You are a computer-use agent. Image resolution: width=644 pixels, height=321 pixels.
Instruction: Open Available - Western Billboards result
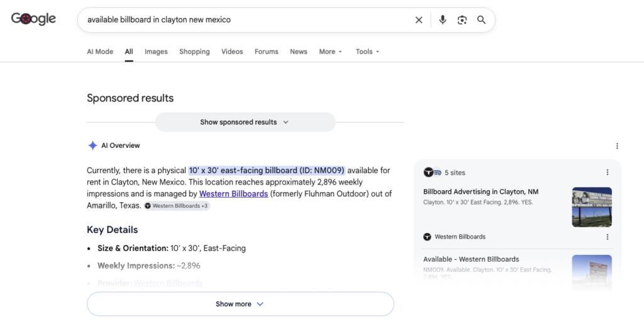tap(471, 259)
